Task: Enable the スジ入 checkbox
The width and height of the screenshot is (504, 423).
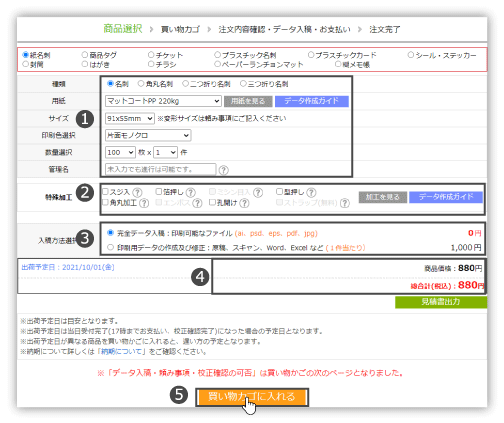Action: click(x=105, y=191)
